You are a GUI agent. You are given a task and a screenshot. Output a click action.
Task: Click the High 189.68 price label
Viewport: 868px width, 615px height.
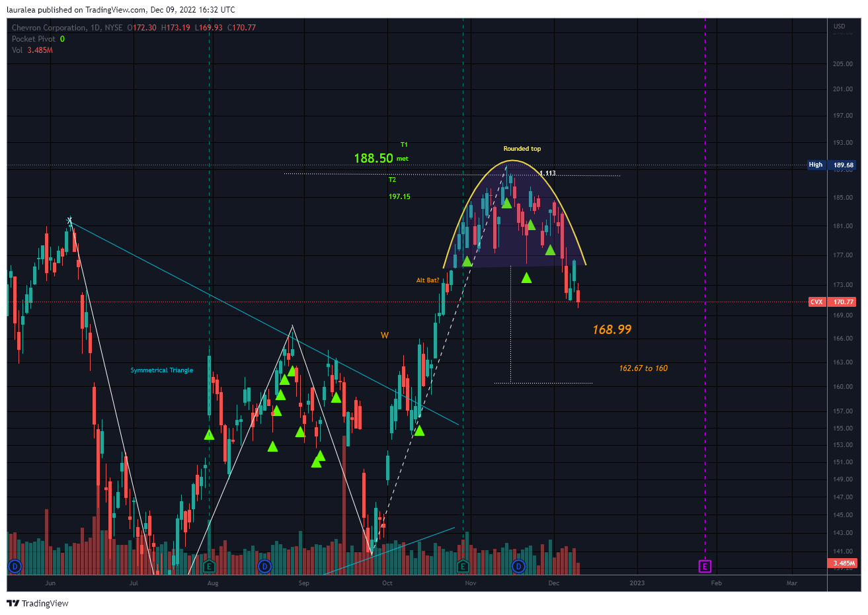832,165
